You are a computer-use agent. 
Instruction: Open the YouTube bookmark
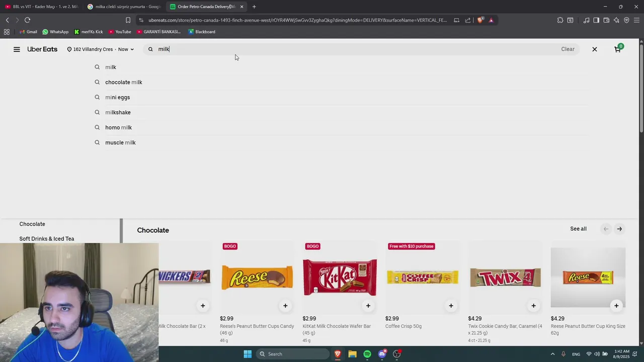pos(120,32)
